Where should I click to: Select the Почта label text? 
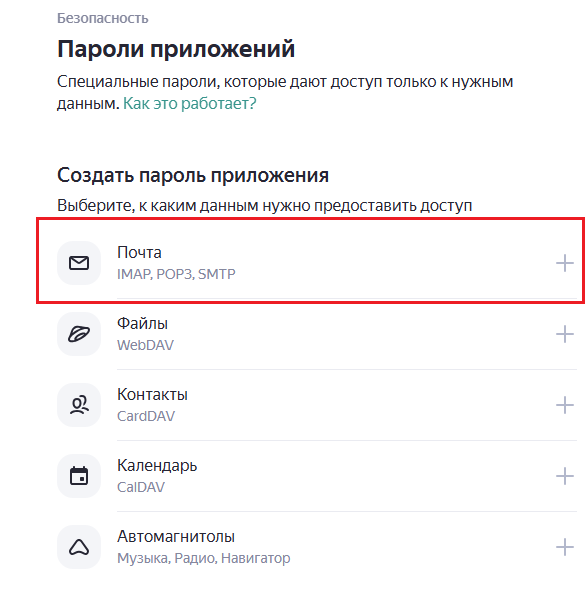[139, 252]
